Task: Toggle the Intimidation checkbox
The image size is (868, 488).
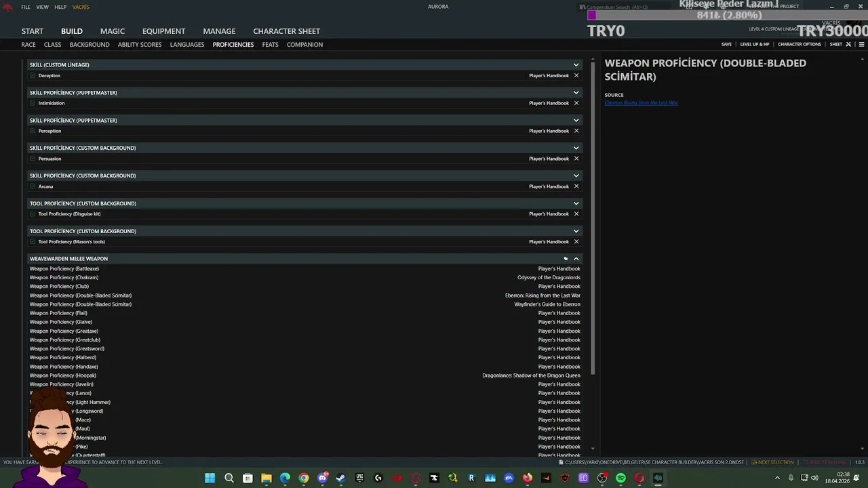Action: coord(33,103)
